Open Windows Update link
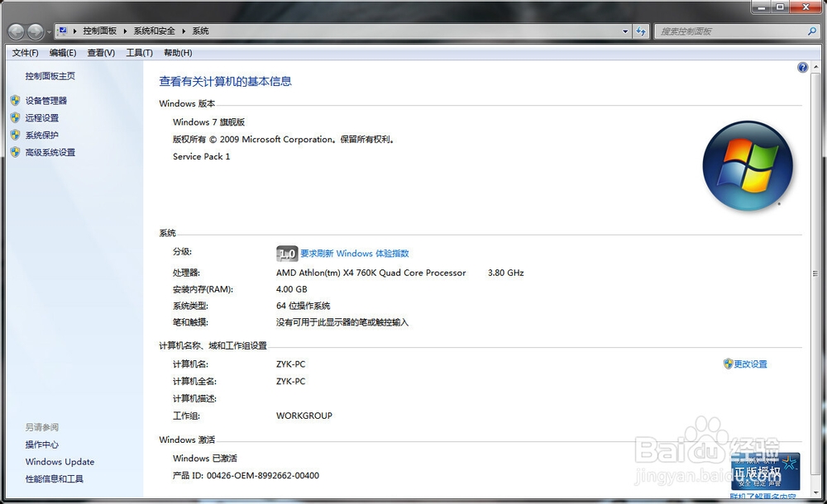The image size is (827, 504). (60, 462)
